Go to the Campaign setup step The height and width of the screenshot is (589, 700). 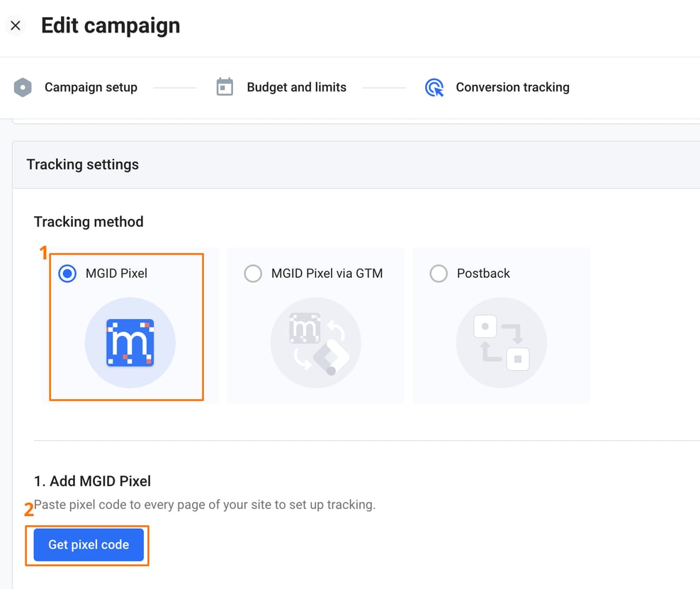(91, 86)
